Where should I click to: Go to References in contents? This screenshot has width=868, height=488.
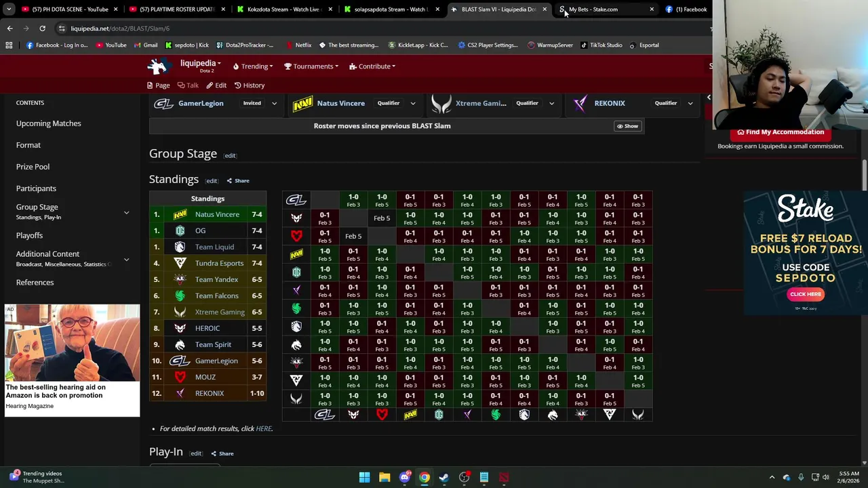point(35,282)
